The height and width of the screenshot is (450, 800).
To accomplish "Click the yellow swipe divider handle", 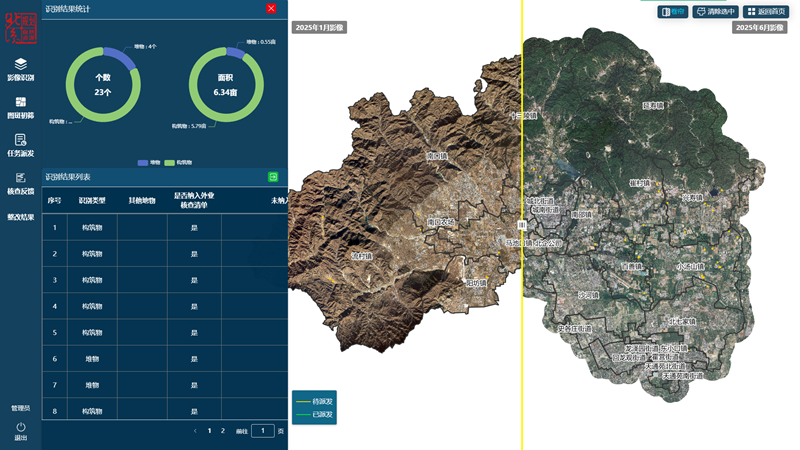I will tap(522, 228).
